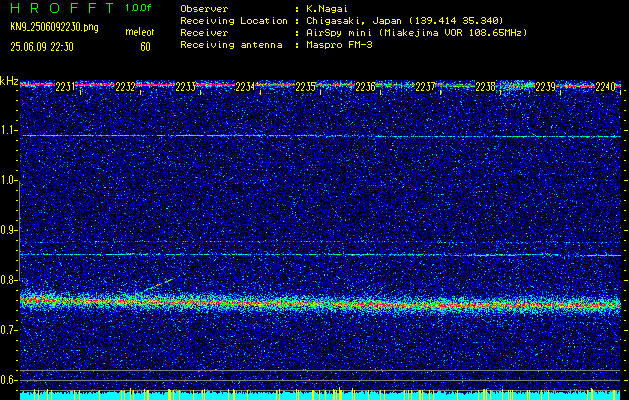Image resolution: width=629 pixels, height=400 pixels.
Task: Select the Maspro FM-3 antenna text
Action: (339, 45)
